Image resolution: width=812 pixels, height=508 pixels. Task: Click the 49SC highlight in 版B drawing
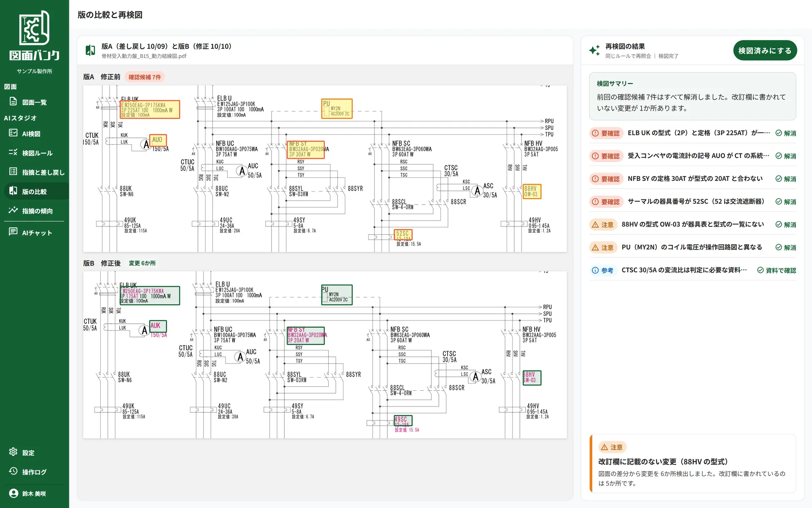click(x=403, y=420)
